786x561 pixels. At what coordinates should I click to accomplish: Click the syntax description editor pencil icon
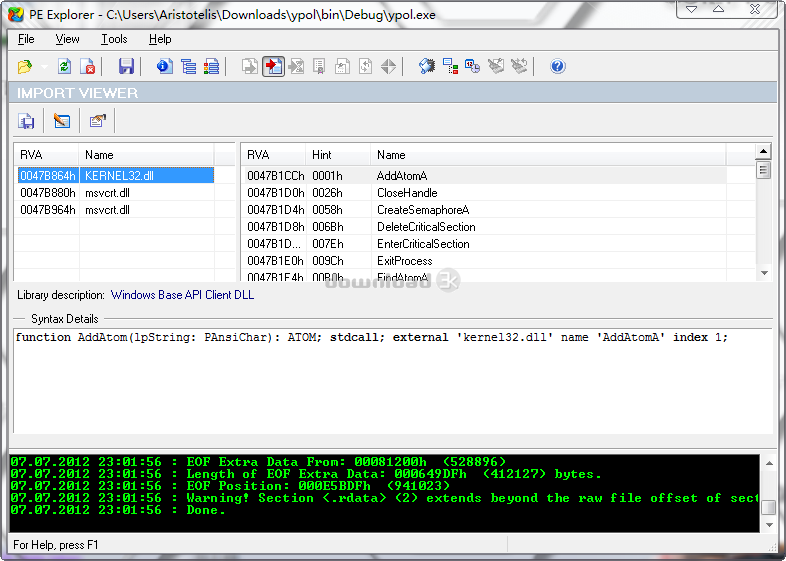[62, 121]
